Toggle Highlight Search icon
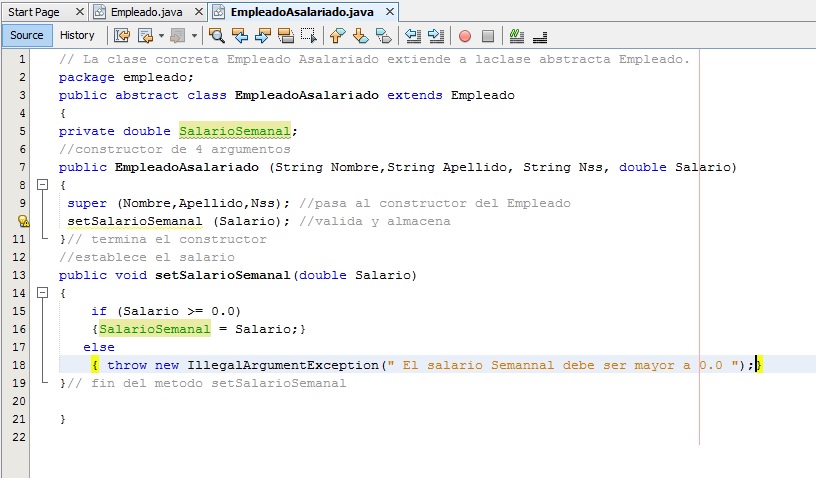Image resolution: width=816 pixels, height=478 pixels. point(286,36)
